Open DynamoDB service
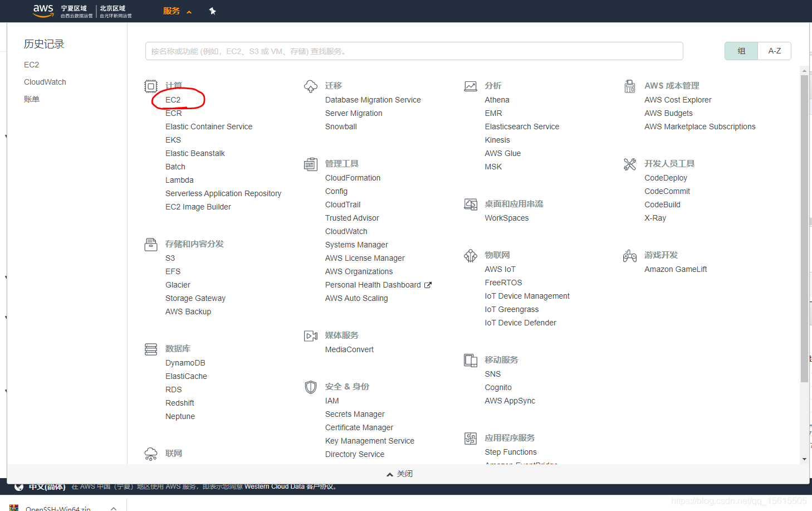The height and width of the screenshot is (511, 812). (x=185, y=363)
